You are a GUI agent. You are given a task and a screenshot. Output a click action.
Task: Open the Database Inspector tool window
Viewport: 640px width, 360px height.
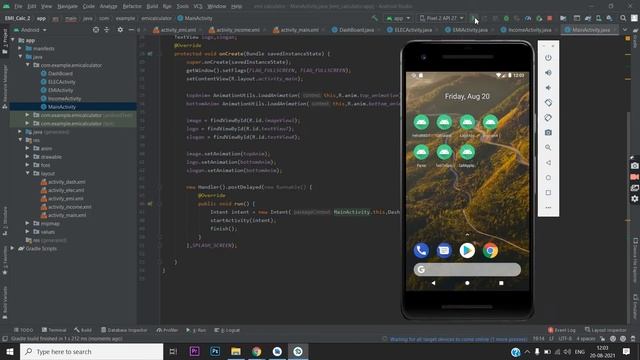124,330
